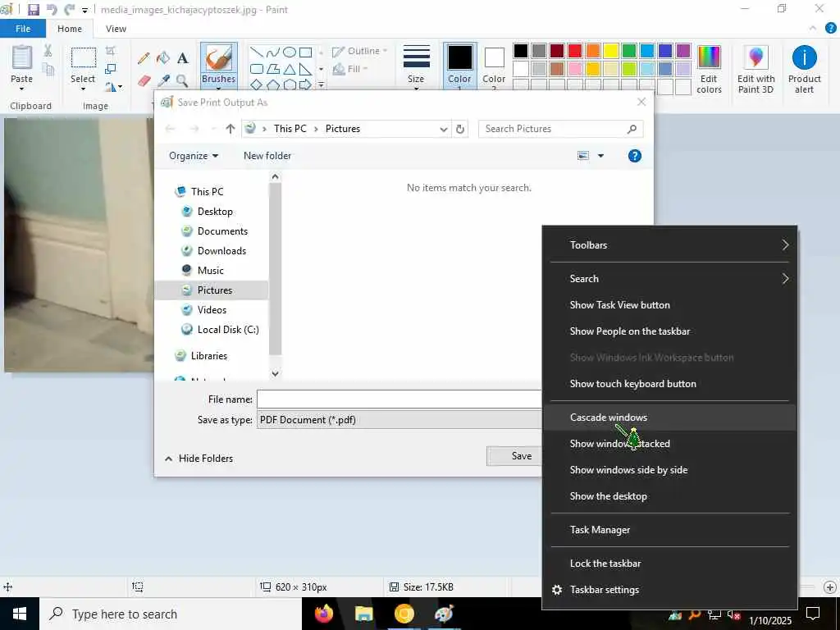Pick the red color swatch in palette
Viewport: 840px width, 630px height.
575,51
